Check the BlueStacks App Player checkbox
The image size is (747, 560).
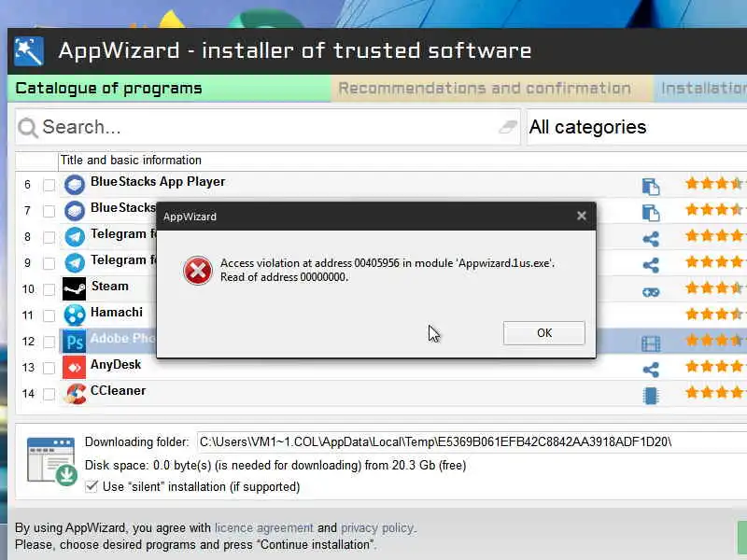(49, 185)
